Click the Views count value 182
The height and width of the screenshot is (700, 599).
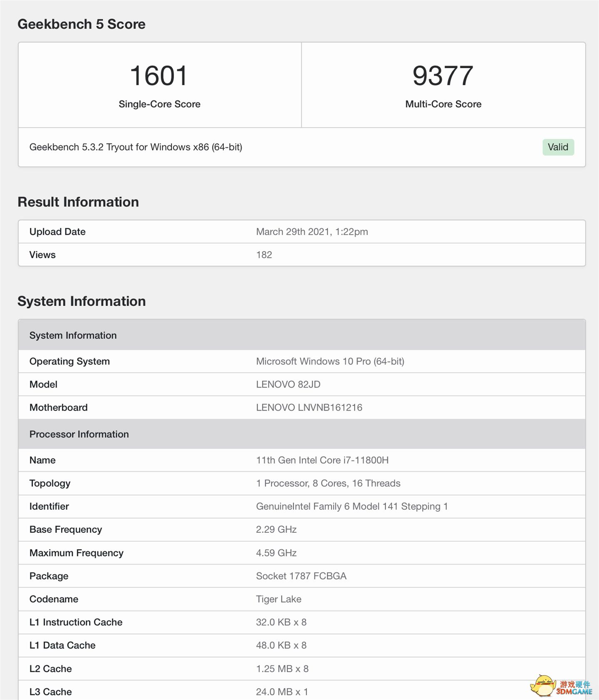click(x=264, y=255)
